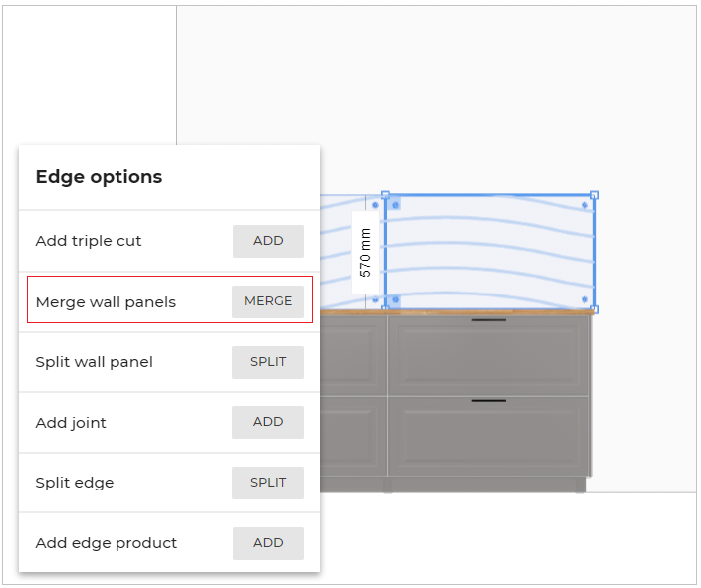Select the lower drawer front with handle
Viewport: 701px width, 588px height.
click(489, 437)
